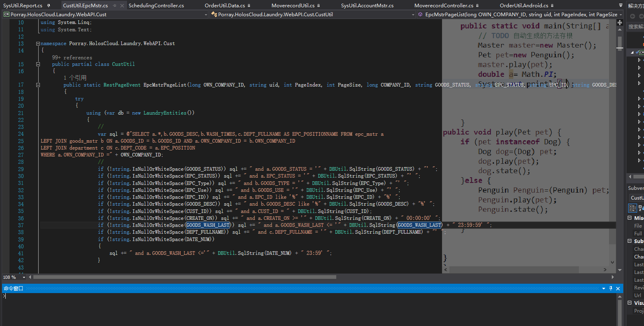Viewport: 644px width, 326px height.
Task: Click the EpcMstrPageList method name on line 17
Action: tap(165, 85)
